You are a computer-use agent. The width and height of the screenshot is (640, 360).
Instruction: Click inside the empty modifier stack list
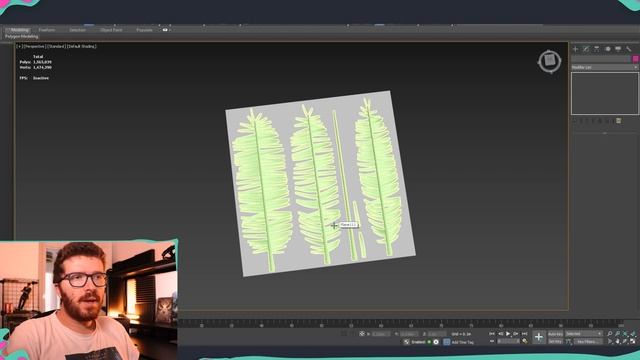(x=604, y=93)
